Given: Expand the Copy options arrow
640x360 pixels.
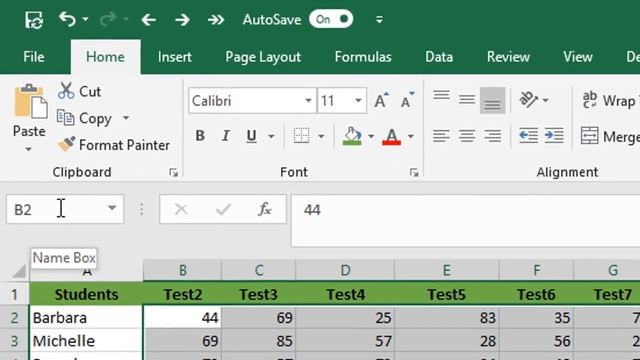Looking at the screenshot, I should [126, 118].
